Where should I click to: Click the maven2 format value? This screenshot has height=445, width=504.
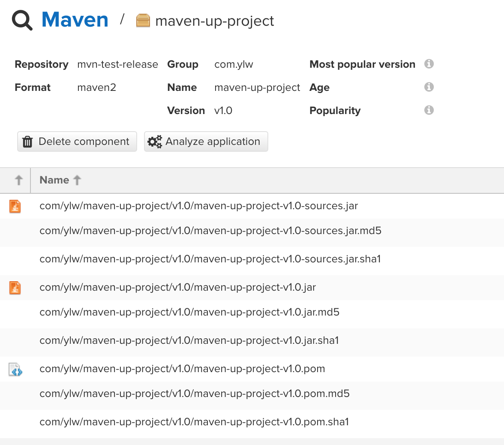[96, 87]
